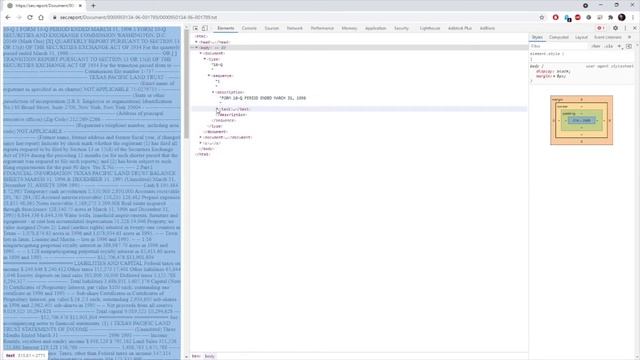Open the Security tab
640x360 pixels.
[x=401, y=28]
